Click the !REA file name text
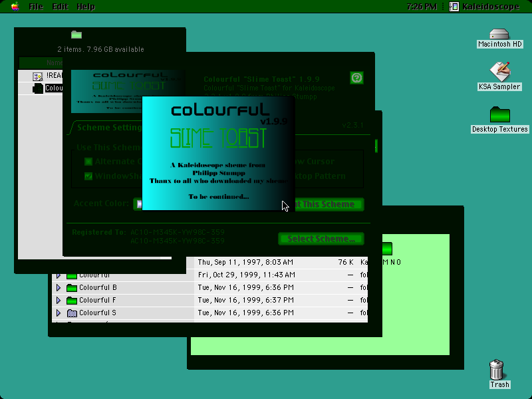532x399 pixels. [x=55, y=75]
